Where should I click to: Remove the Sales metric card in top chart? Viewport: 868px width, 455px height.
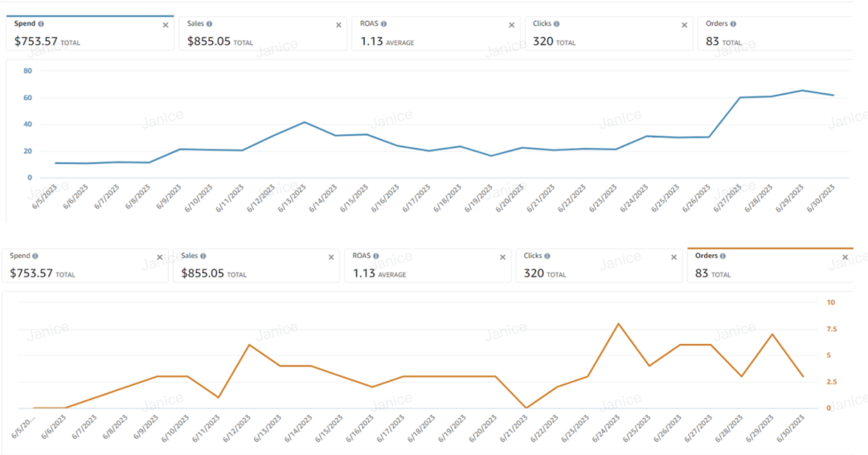click(x=339, y=25)
